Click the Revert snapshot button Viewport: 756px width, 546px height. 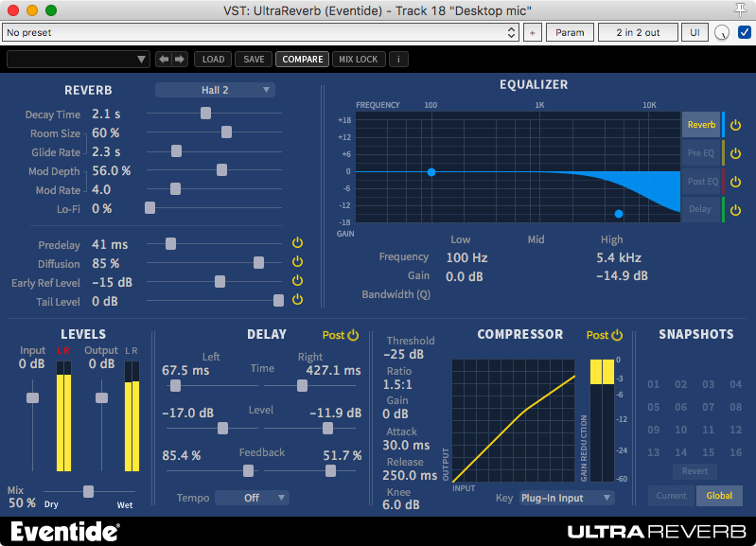(694, 471)
